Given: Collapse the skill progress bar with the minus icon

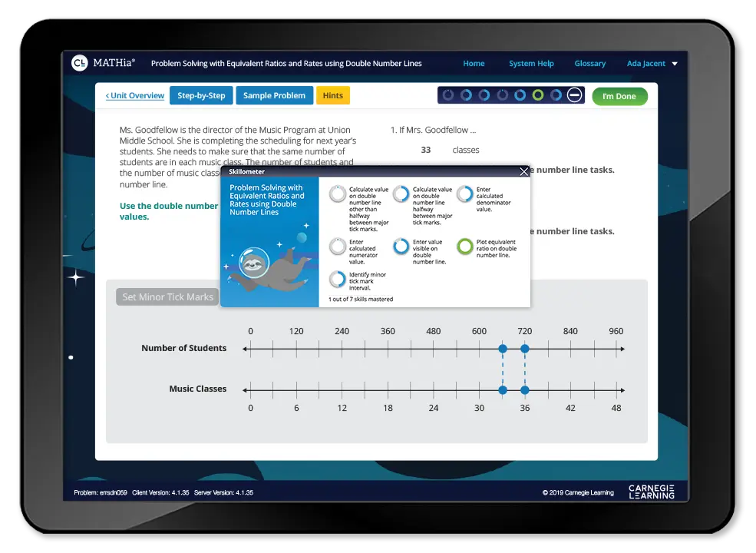Looking at the screenshot, I should click(574, 94).
